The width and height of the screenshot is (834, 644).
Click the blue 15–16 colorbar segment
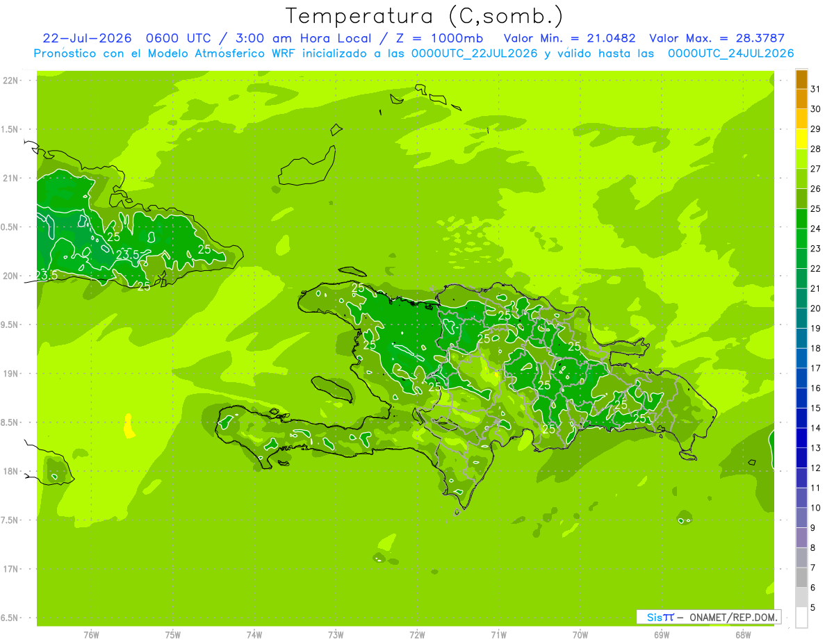coord(801,398)
